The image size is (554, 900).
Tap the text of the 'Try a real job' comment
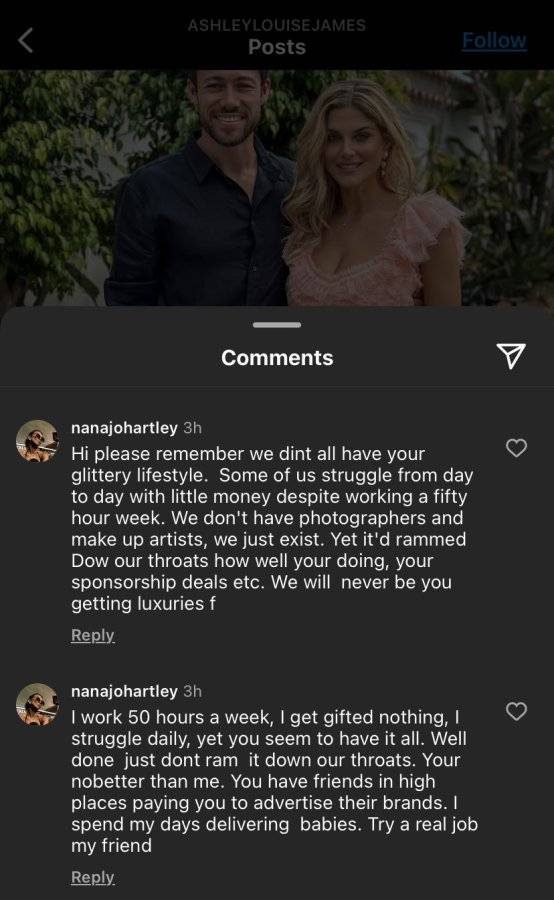(274, 781)
